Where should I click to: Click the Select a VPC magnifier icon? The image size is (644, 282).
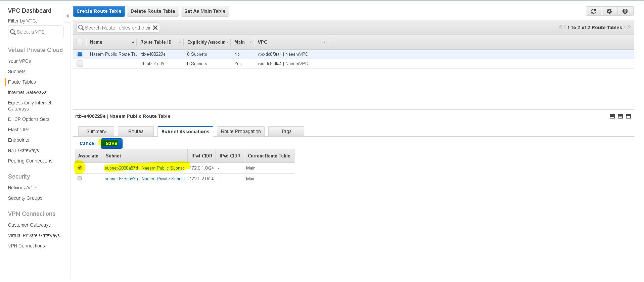point(13,32)
